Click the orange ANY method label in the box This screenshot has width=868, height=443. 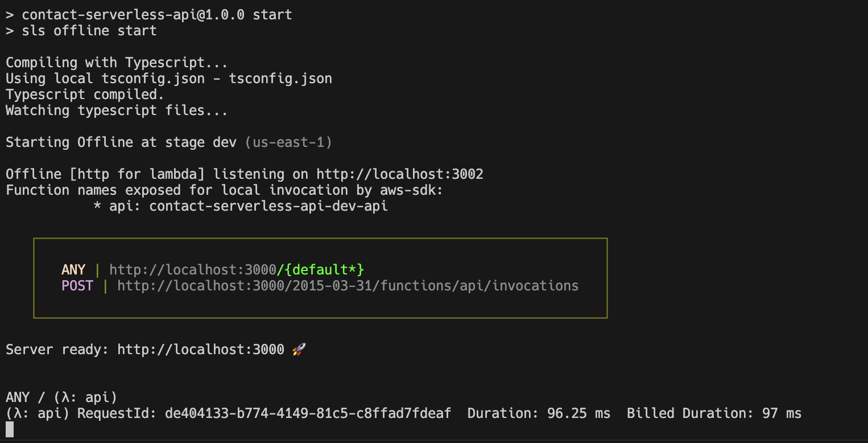73,269
